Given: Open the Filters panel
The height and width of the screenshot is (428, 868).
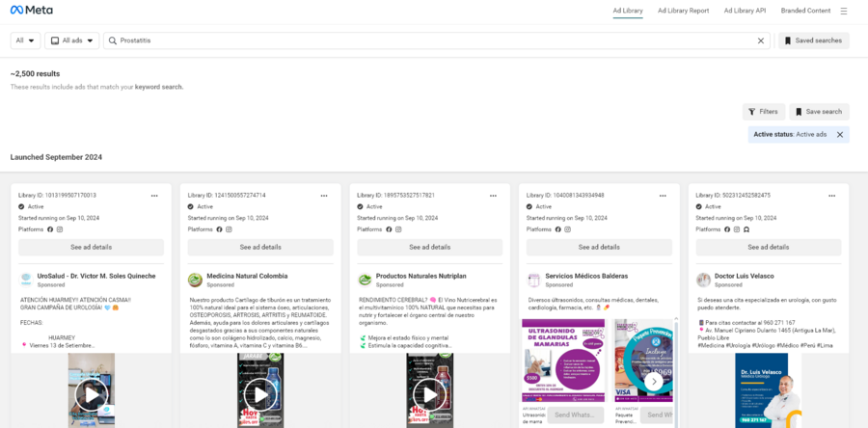Looking at the screenshot, I should pyautogui.click(x=763, y=112).
